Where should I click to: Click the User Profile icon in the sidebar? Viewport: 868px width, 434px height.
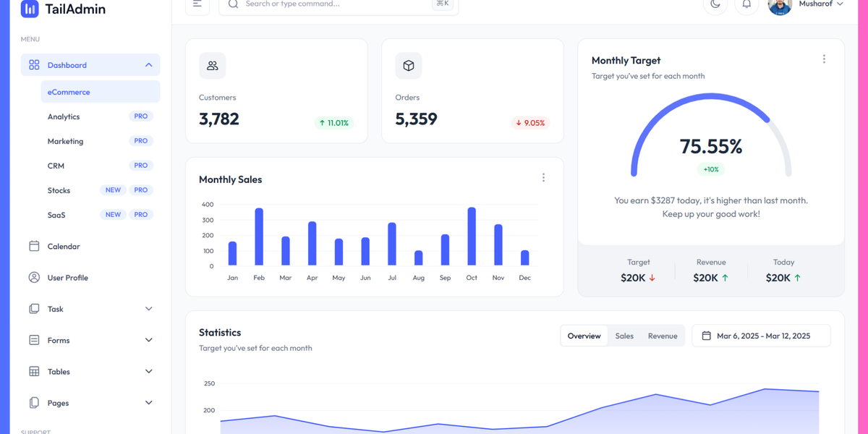(x=34, y=277)
